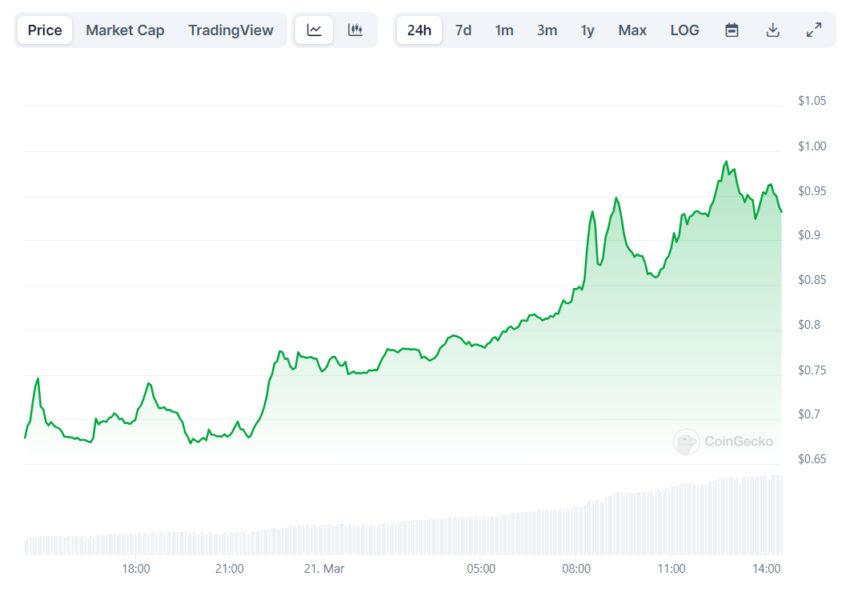Show Max historical range

(x=632, y=30)
